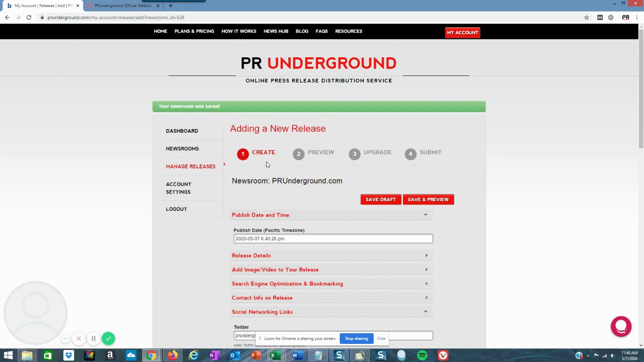Open Plans & Pricing nav link

click(x=194, y=31)
